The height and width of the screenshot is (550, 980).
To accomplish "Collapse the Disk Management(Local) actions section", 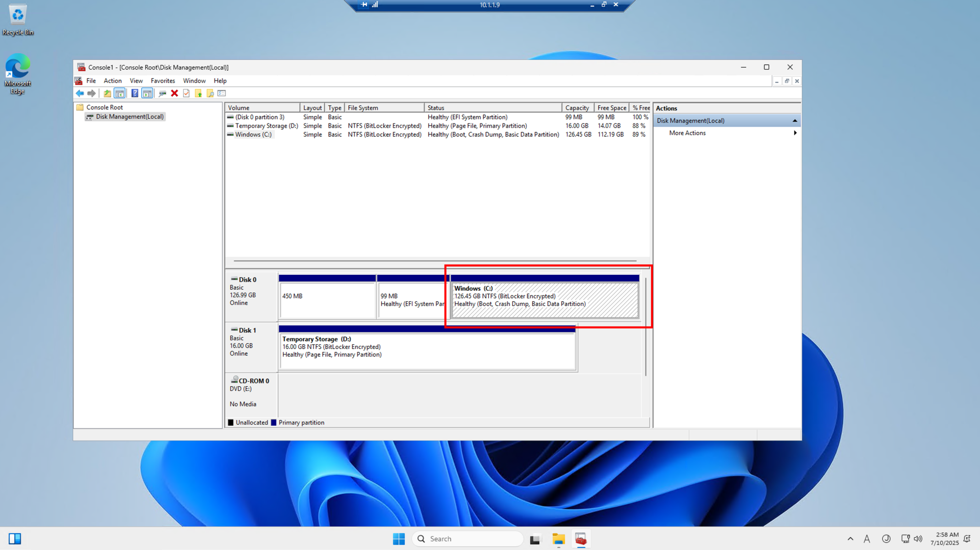I will click(795, 120).
